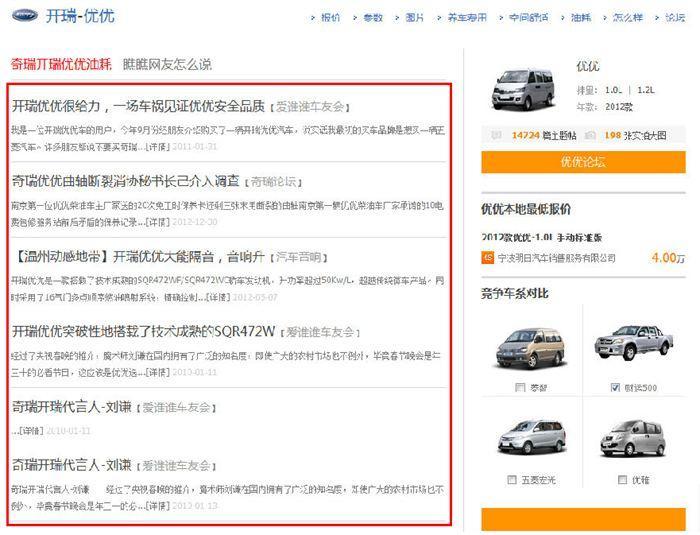Screen dimensions: 700x535
Task: Open the 图片 nav item
Action: click(x=414, y=17)
